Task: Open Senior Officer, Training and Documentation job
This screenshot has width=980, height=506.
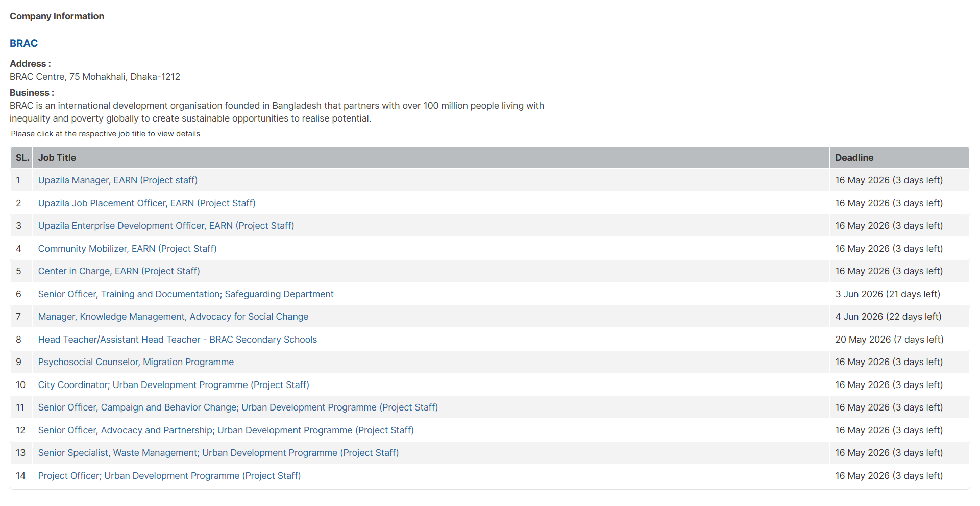Action: tap(186, 294)
